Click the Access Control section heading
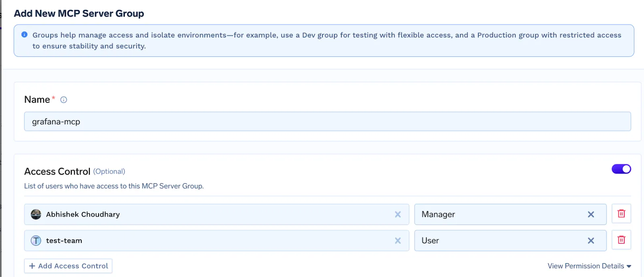 point(57,172)
